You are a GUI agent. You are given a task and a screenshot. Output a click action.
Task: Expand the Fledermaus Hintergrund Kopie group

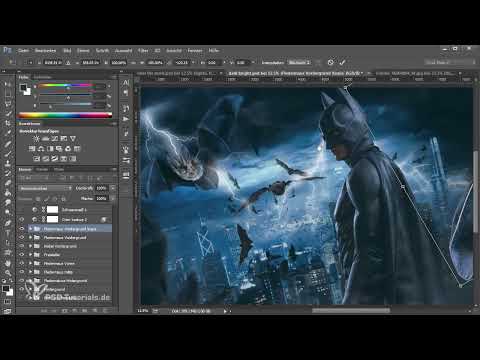tap(30, 229)
